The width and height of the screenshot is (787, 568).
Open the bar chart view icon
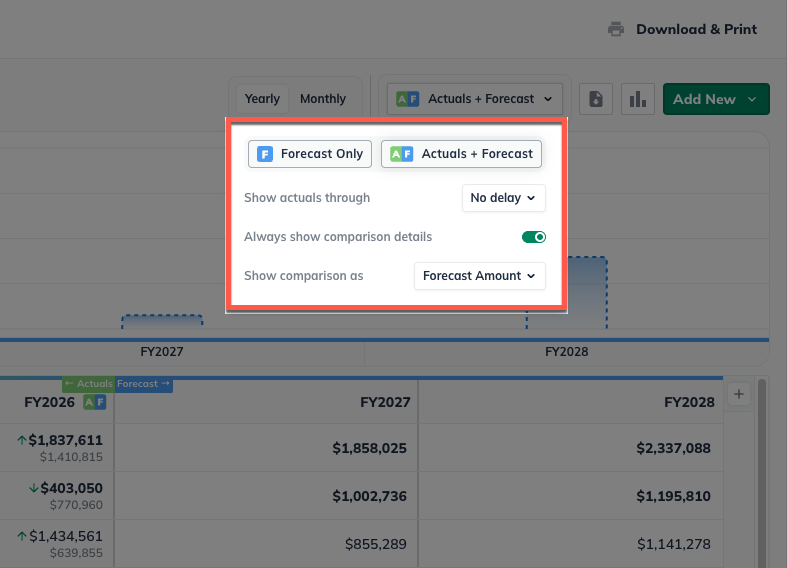click(x=636, y=99)
